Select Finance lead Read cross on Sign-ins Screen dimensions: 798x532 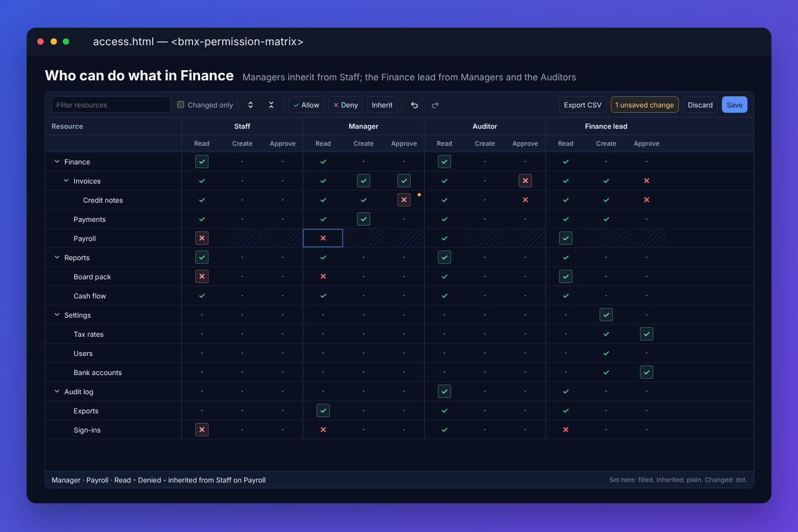click(x=566, y=430)
